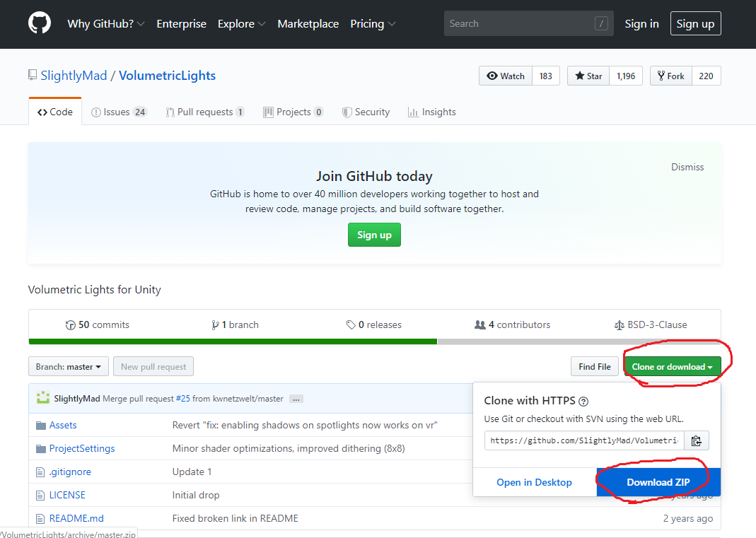Open the VolumetricLights repository title link
756x538 pixels.
(168, 75)
